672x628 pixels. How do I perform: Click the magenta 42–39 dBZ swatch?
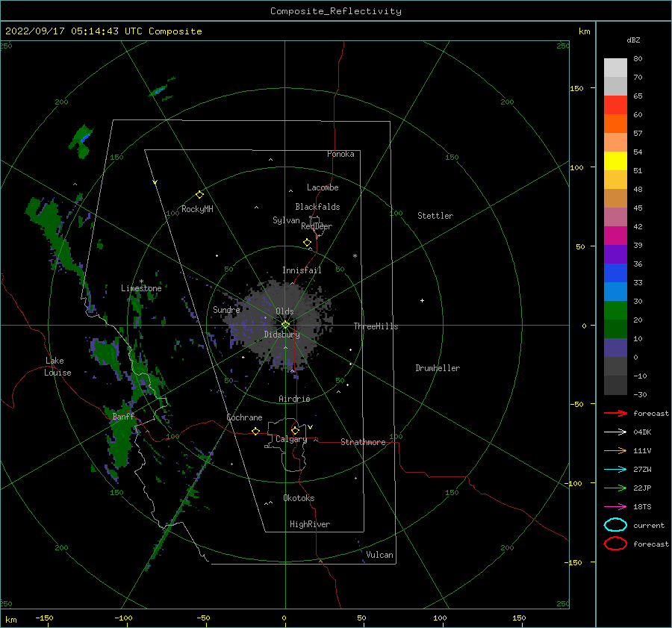(615, 236)
